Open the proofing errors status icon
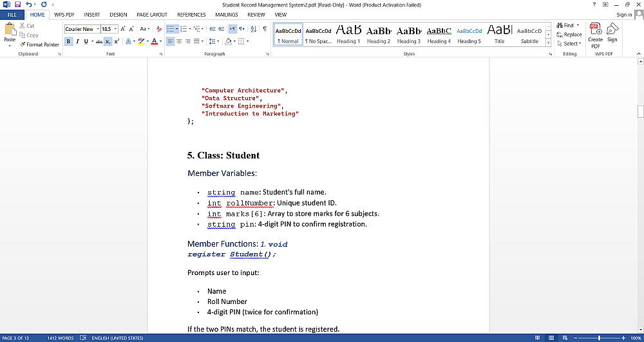This screenshot has width=644, height=342. coord(83,338)
